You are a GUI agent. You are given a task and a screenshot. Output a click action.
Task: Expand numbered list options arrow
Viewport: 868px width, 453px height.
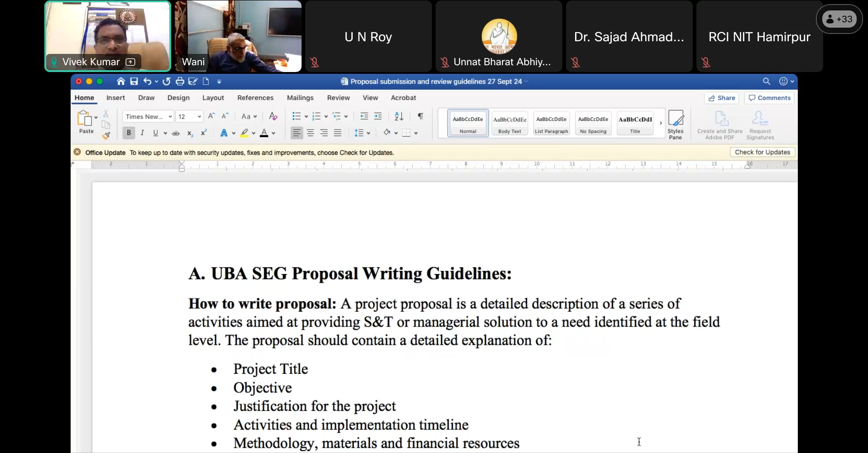pos(326,116)
